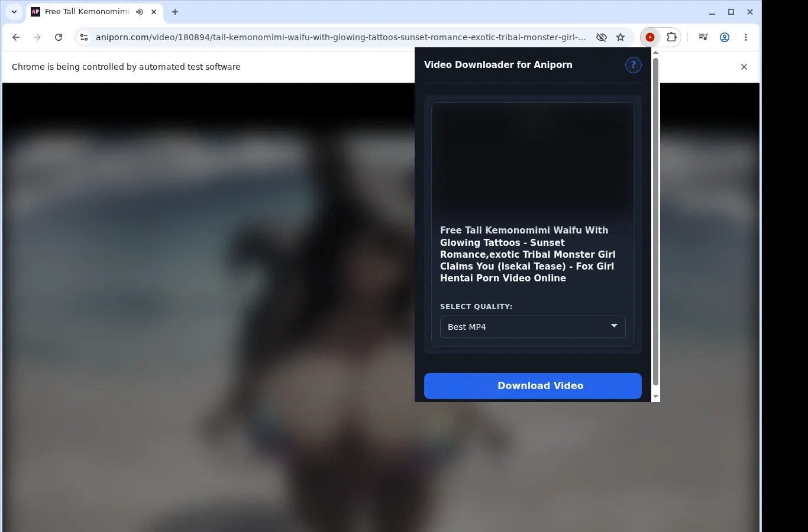
Task: Dismiss the automated test software notice
Action: coord(744,67)
